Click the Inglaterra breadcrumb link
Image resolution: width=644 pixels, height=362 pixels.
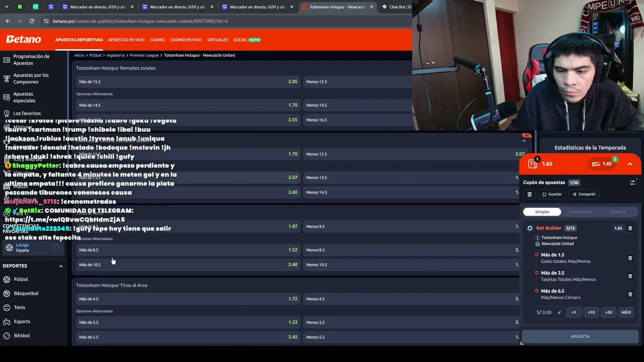[x=115, y=55]
